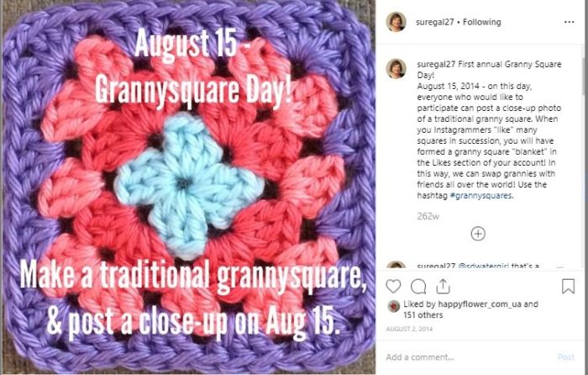Save the post with the bookmark icon
Viewport: 588px width, 375px height.
point(568,286)
